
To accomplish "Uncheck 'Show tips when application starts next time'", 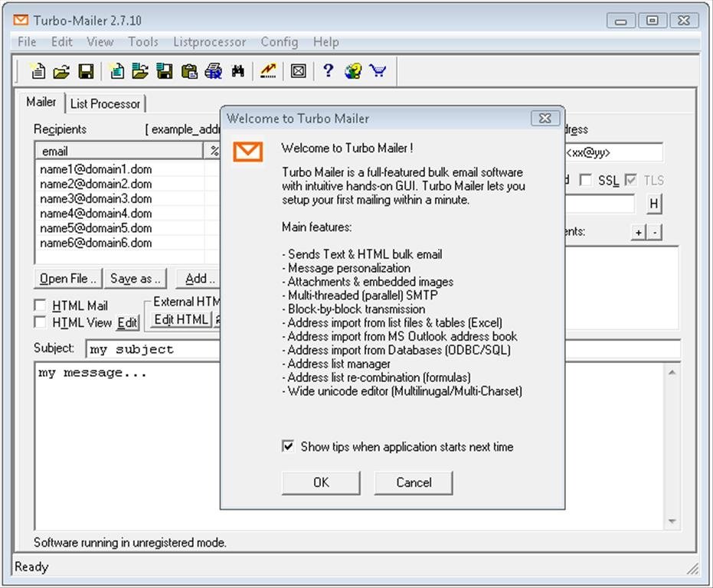I will point(288,446).
